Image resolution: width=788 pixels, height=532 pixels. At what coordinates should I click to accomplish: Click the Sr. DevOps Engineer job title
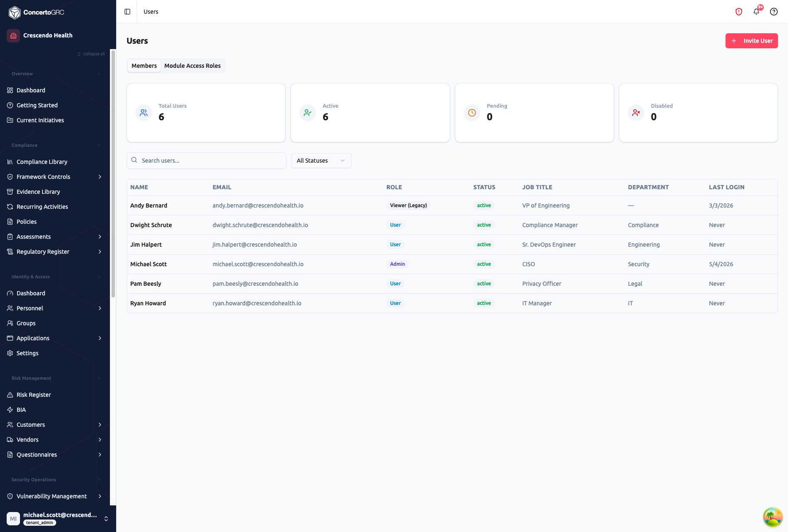coord(549,245)
